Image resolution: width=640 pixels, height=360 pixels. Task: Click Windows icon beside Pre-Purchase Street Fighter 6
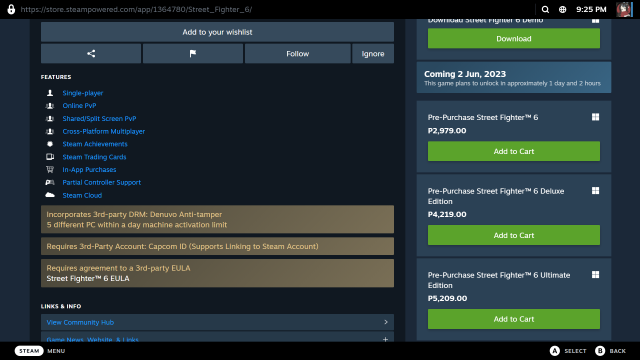tap(596, 117)
